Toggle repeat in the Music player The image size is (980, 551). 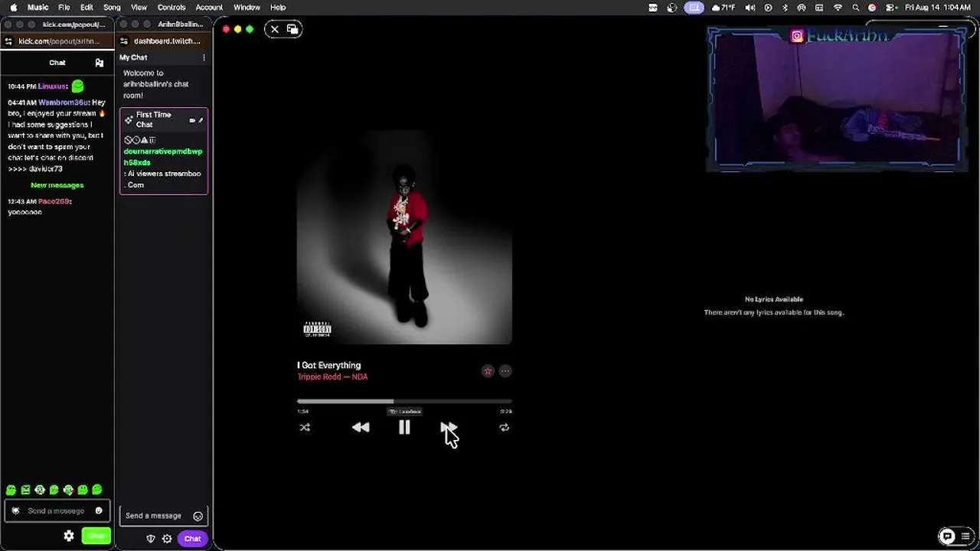(504, 428)
